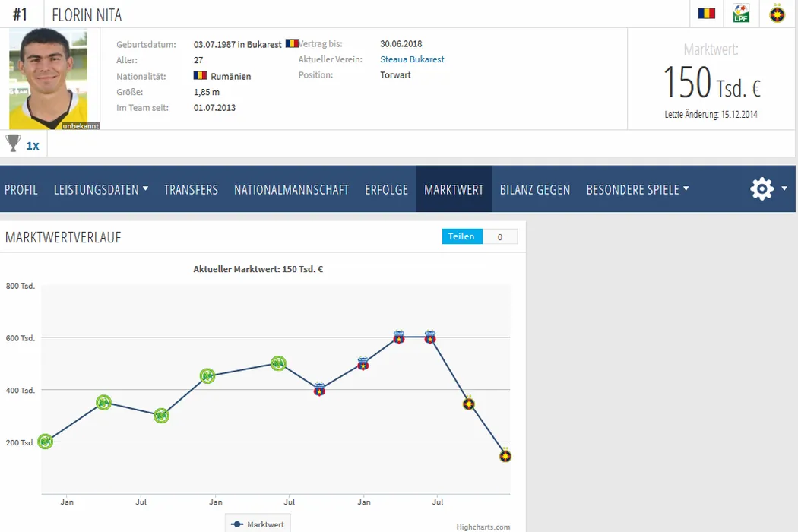Toggle the Marktwert series in chart legend

pyautogui.click(x=258, y=524)
